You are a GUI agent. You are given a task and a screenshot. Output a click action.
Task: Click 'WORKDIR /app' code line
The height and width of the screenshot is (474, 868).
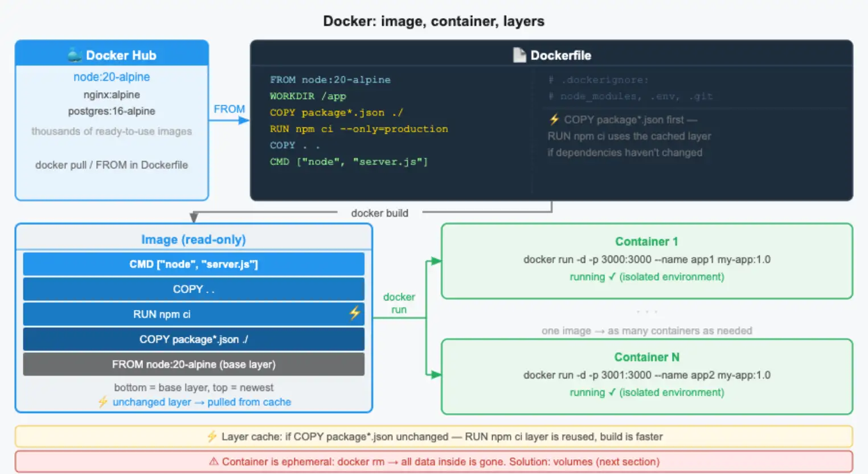308,96
